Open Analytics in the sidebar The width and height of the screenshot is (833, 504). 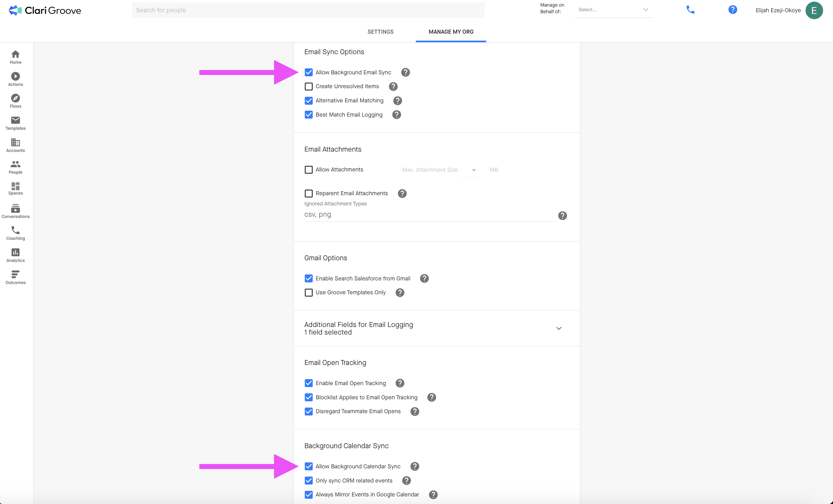(16, 255)
